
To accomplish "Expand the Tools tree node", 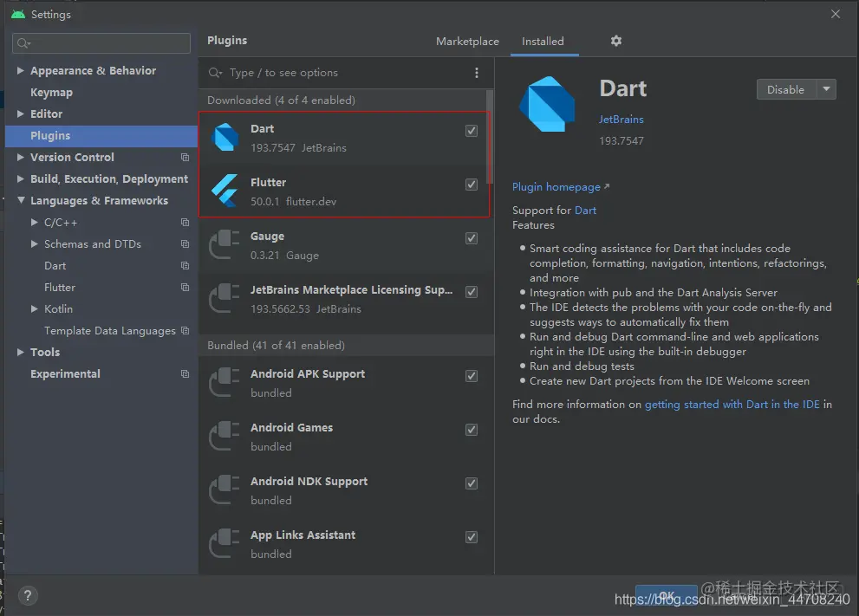I will [20, 352].
